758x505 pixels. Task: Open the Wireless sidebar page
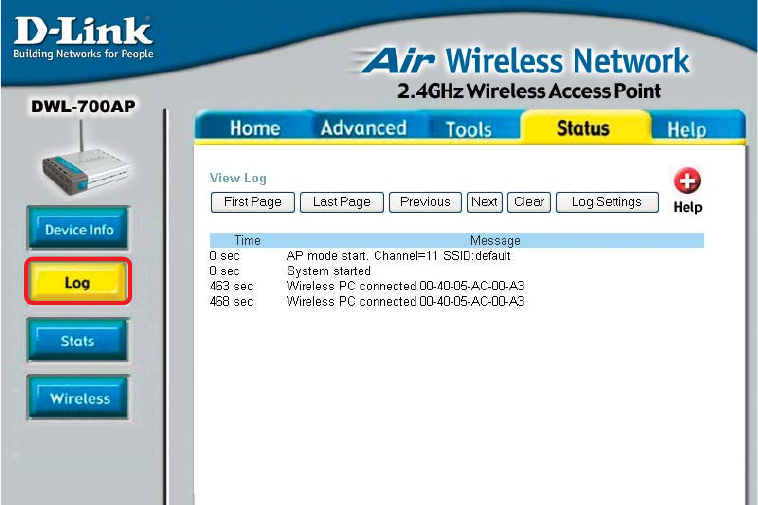pos(79,398)
